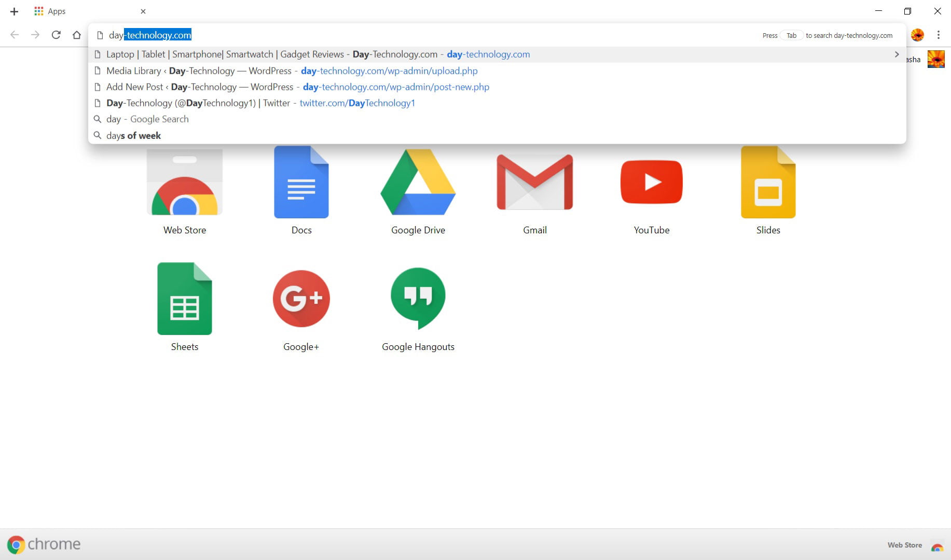Screen dimensions: 951x560
Task: Click the YouTube label text
Action: [652, 230]
